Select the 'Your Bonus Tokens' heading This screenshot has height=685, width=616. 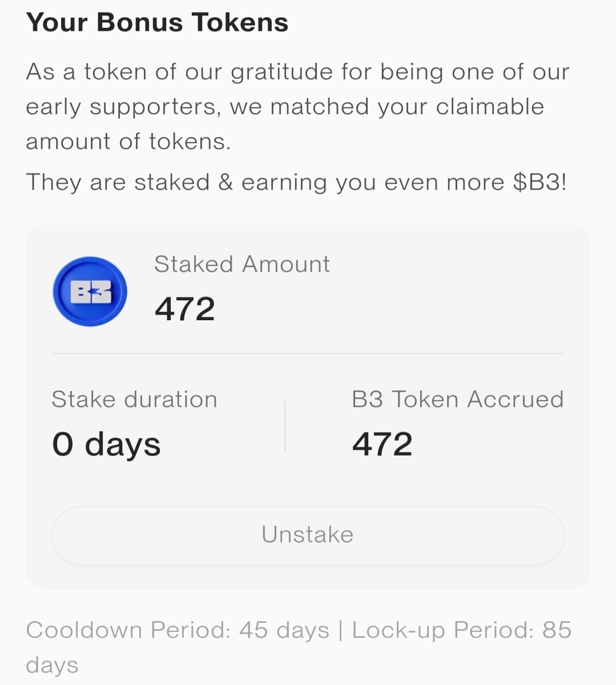157,22
